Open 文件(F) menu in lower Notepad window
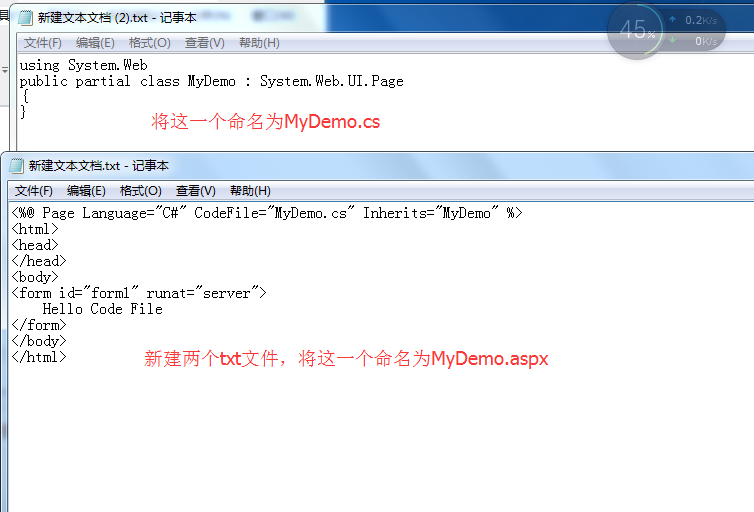Image resolution: width=754 pixels, height=512 pixels. click(34, 191)
